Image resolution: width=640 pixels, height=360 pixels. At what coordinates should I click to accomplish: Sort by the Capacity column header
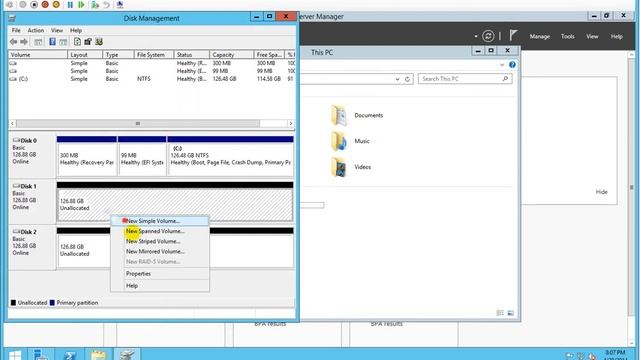[231, 55]
